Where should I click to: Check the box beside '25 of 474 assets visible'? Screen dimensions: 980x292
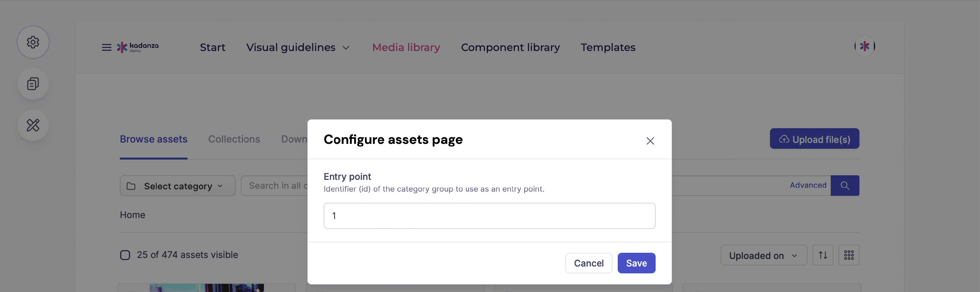point(125,255)
